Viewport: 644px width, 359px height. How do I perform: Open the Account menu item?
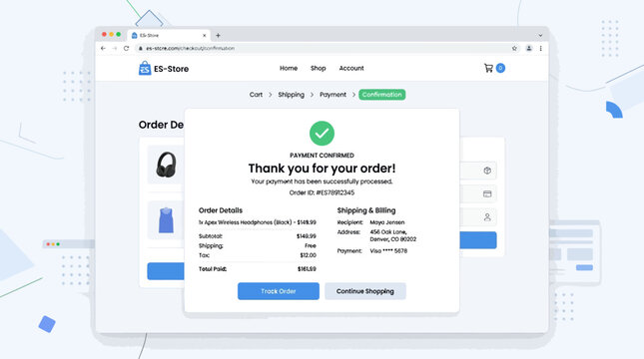(351, 68)
